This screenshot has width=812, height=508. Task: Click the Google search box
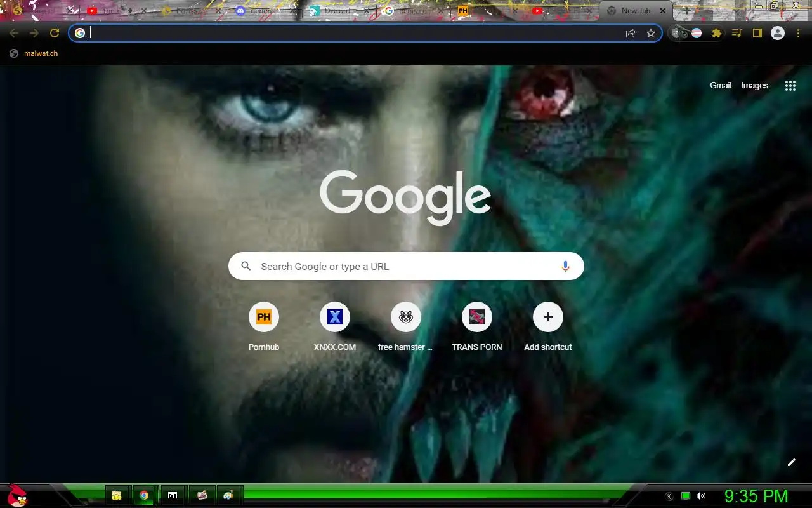[406, 266]
